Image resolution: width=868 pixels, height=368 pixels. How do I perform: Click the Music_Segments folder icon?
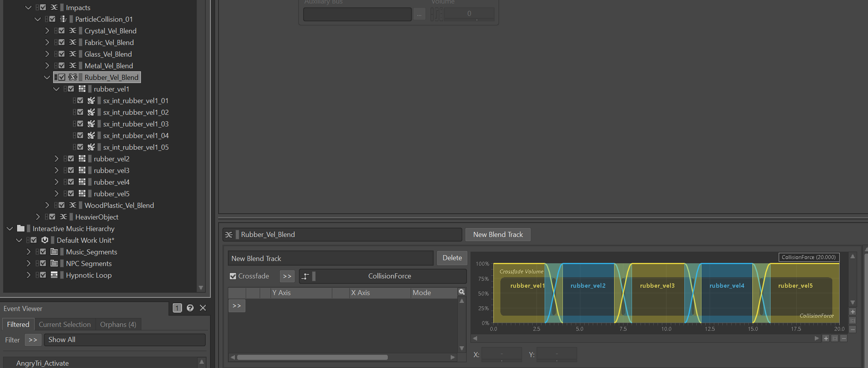click(x=54, y=252)
